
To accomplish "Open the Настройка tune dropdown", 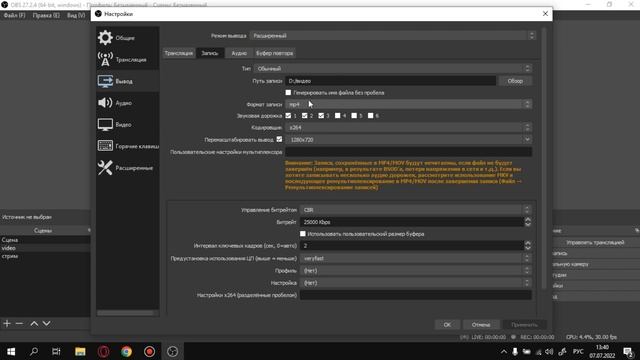I will tap(416, 283).
